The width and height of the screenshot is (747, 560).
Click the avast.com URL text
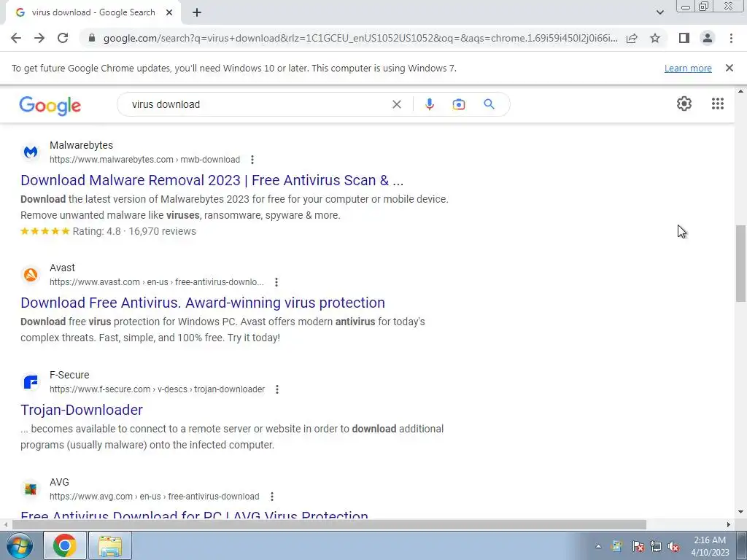(156, 282)
